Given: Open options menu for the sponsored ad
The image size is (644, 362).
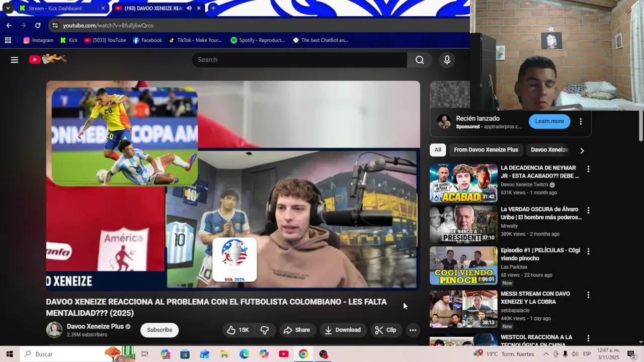Looking at the screenshot, I should click(581, 121).
